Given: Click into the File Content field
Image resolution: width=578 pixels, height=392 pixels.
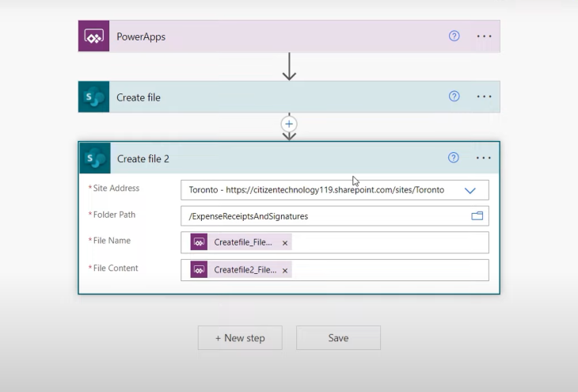Looking at the screenshot, I should click(335, 270).
